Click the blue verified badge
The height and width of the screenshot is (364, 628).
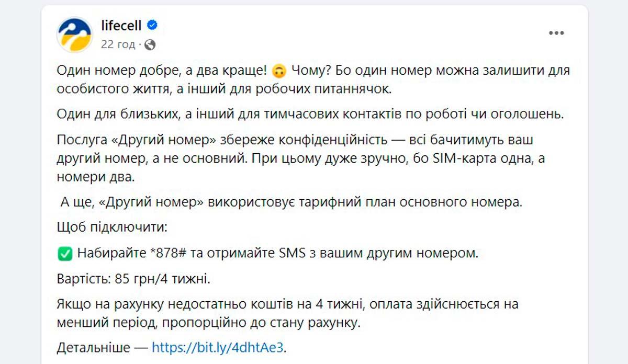point(153,25)
